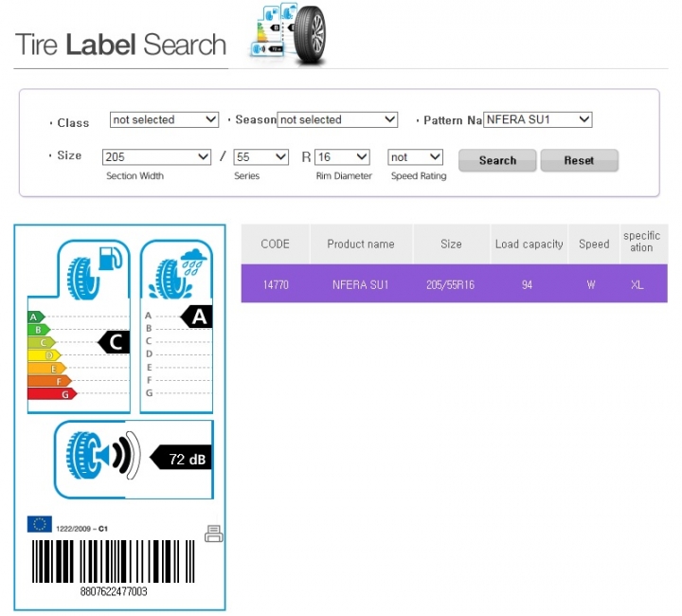This screenshot has width=682, height=616.
Task: Click the Search button
Action: (497, 160)
